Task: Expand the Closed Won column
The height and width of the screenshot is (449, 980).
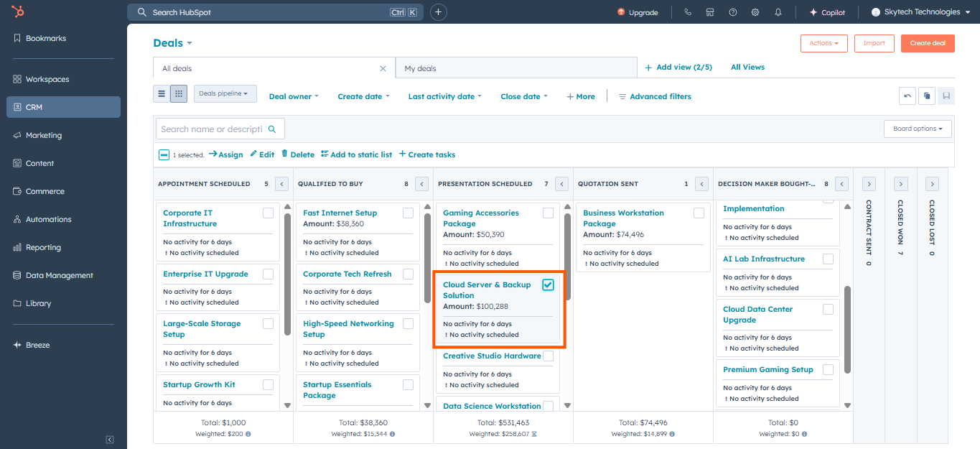Action: (x=901, y=184)
